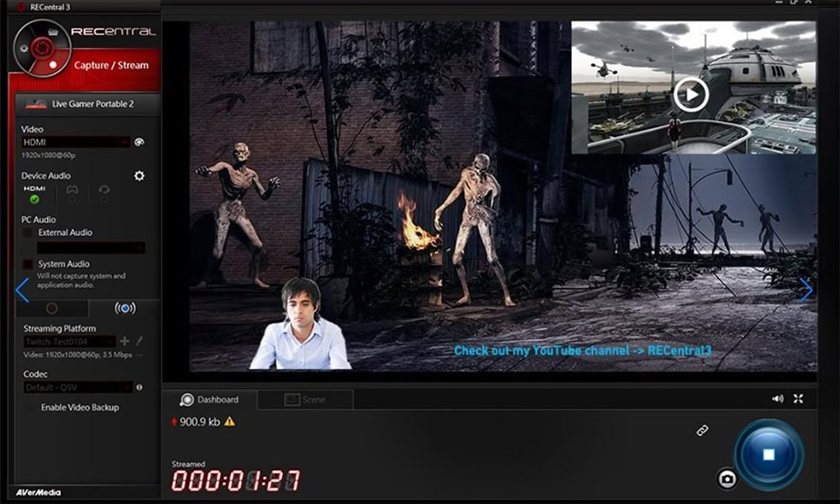This screenshot has height=504, width=840.
Task: Click the bitrate warning triangle
Action: (x=230, y=422)
